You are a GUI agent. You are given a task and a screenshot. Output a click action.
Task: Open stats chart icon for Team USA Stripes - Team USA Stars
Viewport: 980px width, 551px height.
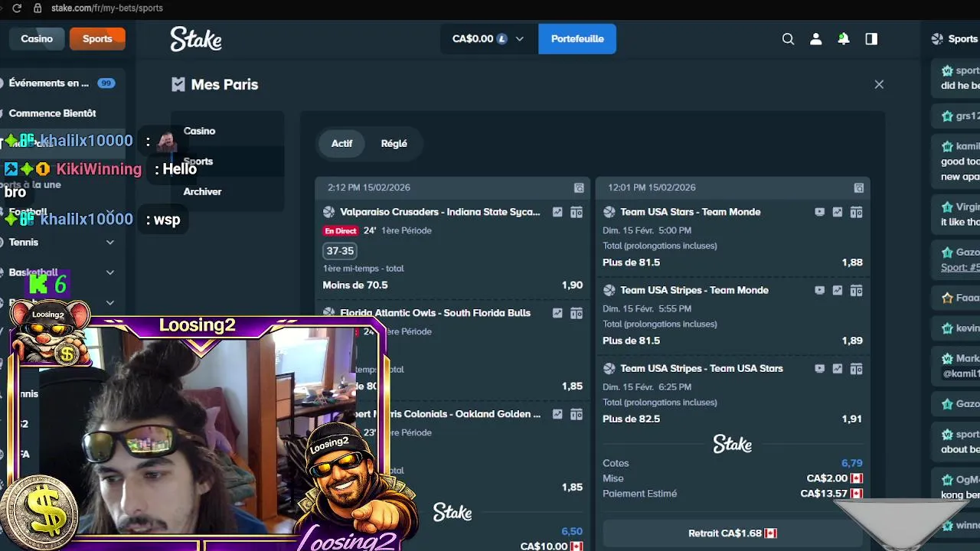pos(838,368)
